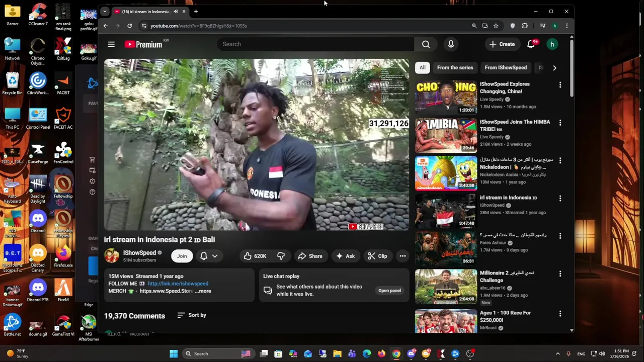Like the video with thumbs up
Viewport: 644px width, 362px height.
click(255, 256)
